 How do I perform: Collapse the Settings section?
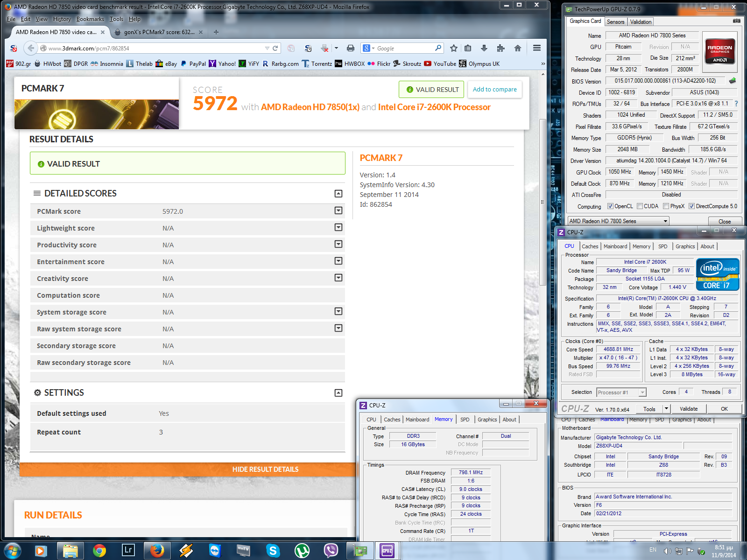[338, 393]
